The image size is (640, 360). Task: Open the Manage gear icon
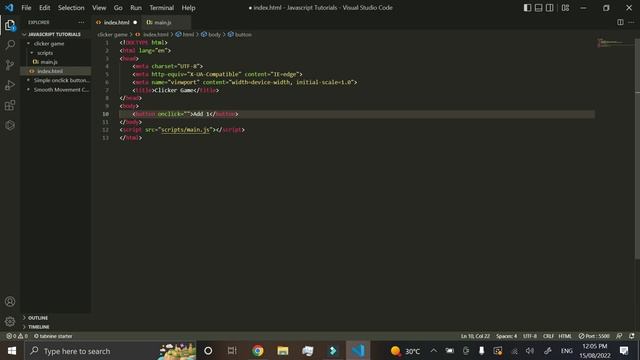[10, 322]
